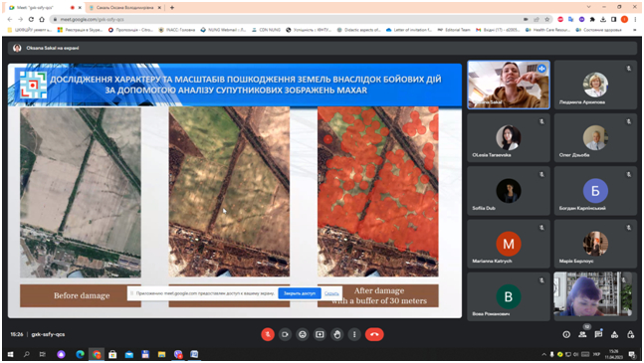The width and height of the screenshot is (644, 363).
Task: Open the Health Care Resour... bookmark
Action: [547, 30]
